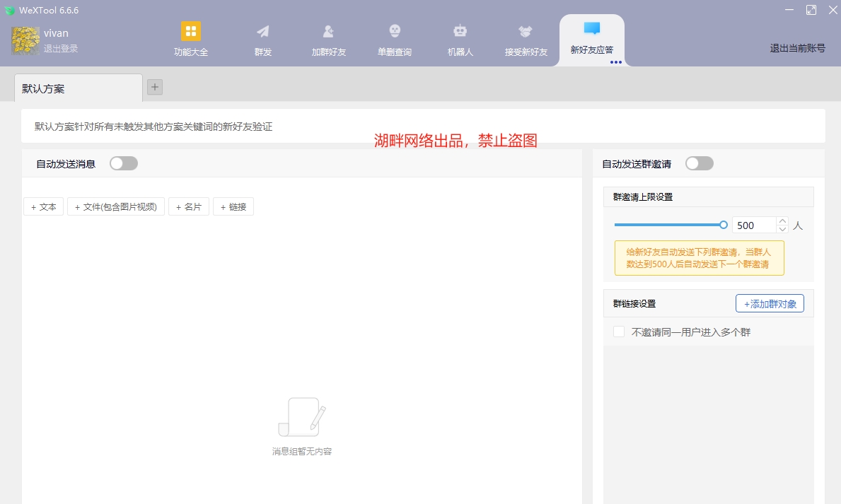
Task: Turn on 自动发送群邀请
Action: point(699,163)
